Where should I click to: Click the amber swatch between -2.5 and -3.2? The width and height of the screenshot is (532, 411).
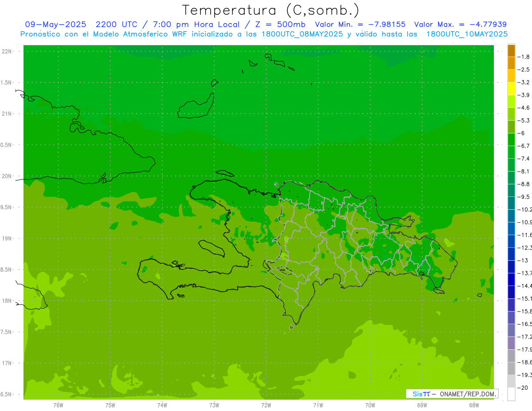pos(511,76)
